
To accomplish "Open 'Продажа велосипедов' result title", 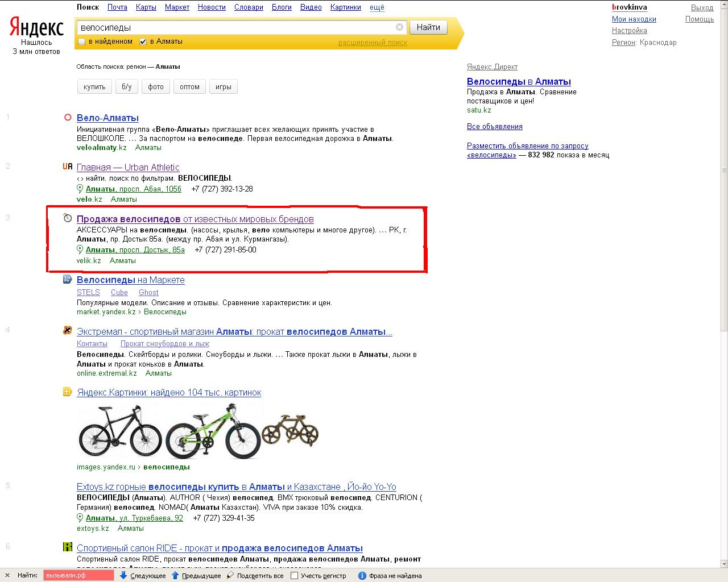I will (x=195, y=219).
